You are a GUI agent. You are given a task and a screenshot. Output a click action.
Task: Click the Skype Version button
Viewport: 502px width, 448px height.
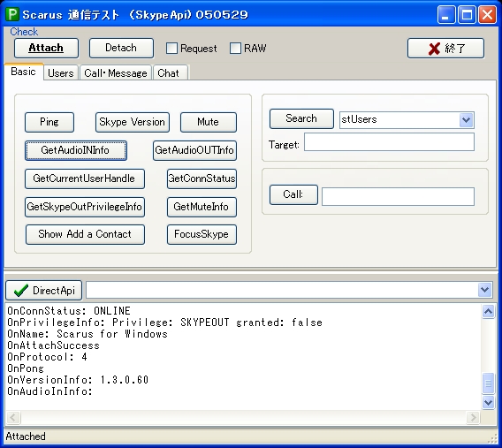(133, 122)
